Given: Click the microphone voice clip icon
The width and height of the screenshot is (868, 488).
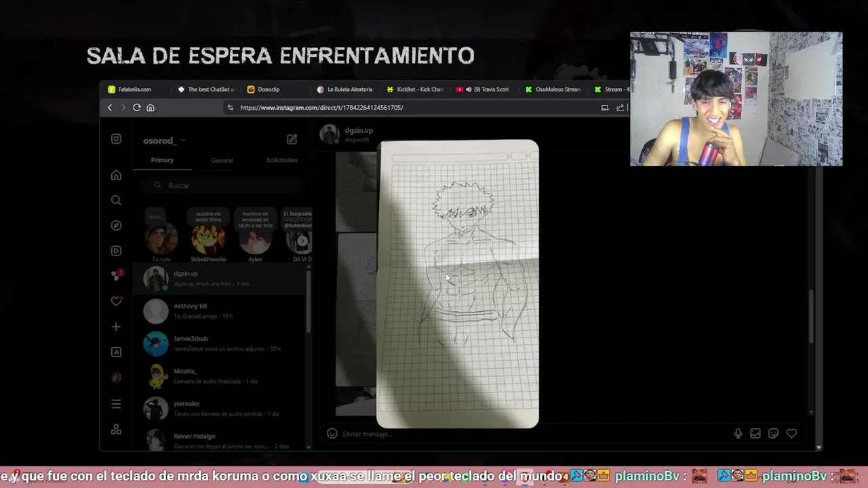Looking at the screenshot, I should tap(738, 434).
